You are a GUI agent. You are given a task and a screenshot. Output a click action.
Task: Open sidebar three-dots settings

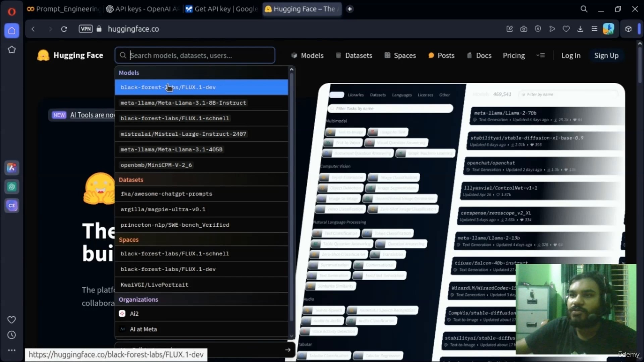click(12, 350)
